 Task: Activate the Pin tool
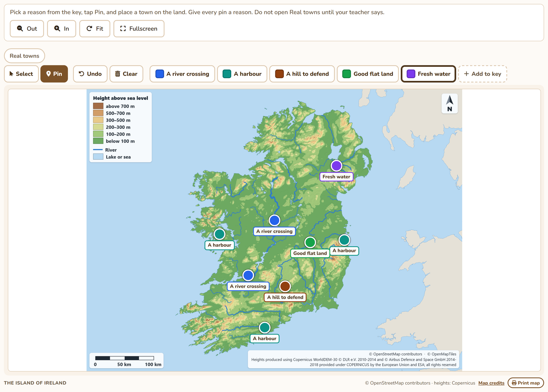coord(54,74)
